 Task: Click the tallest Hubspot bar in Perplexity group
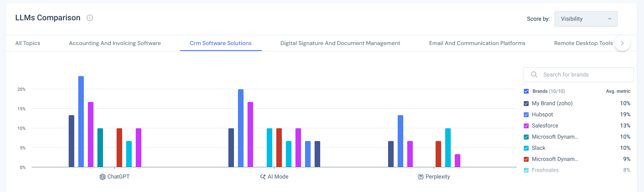pos(400,141)
